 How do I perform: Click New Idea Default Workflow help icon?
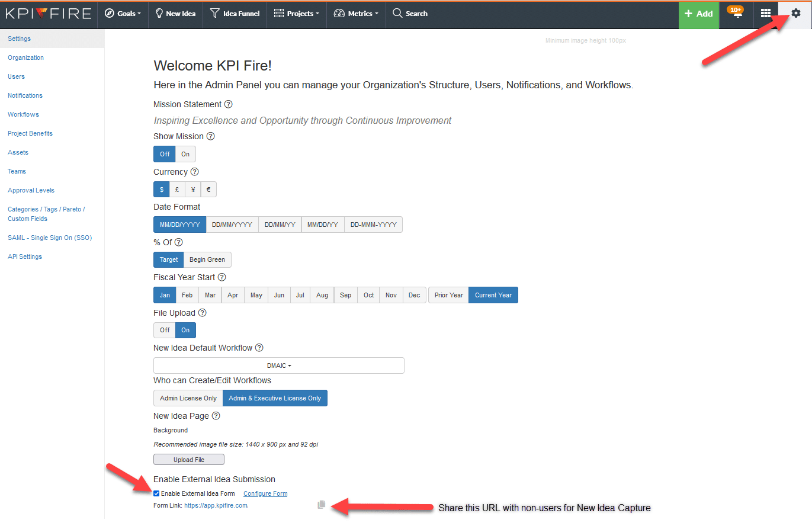[259, 348]
